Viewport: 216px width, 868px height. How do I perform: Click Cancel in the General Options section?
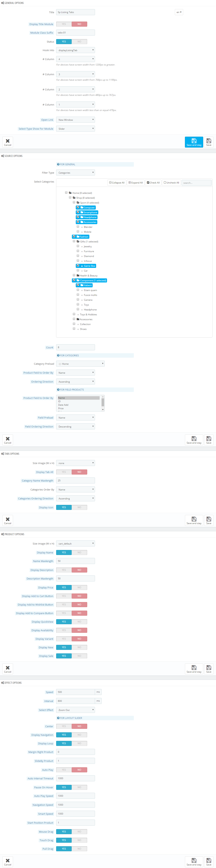click(x=7, y=142)
